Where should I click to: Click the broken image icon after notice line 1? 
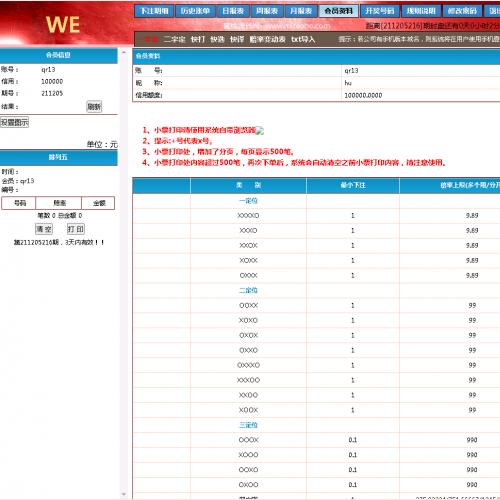[x=260, y=131]
